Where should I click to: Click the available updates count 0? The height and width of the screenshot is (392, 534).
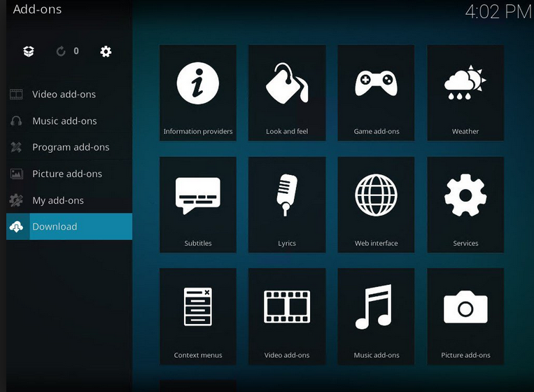click(x=76, y=51)
